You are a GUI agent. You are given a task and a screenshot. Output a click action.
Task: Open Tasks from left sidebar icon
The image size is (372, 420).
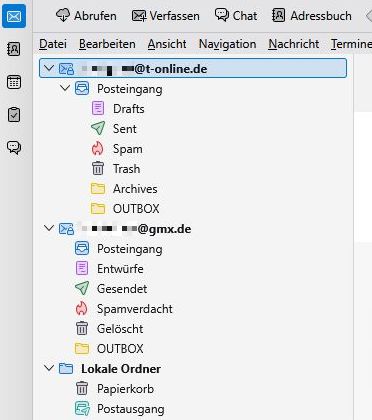[14, 114]
